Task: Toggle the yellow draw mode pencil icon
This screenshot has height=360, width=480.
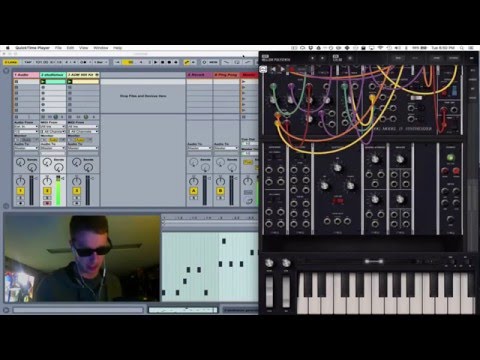Action: (187, 62)
